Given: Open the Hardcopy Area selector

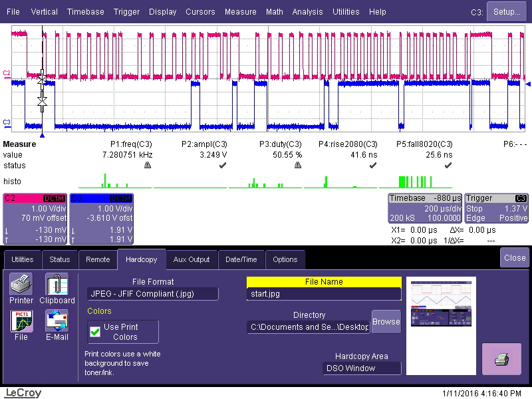Looking at the screenshot, I should click(x=362, y=368).
